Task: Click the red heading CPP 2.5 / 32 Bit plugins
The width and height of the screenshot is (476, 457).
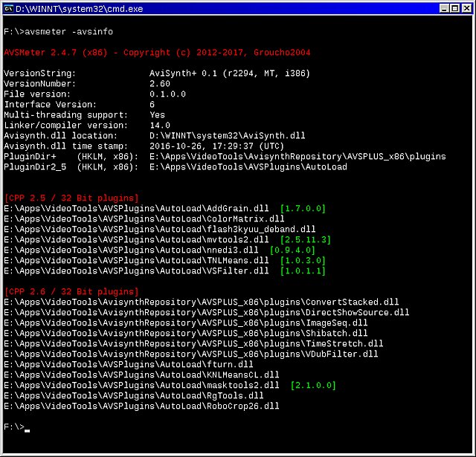Action: point(71,198)
